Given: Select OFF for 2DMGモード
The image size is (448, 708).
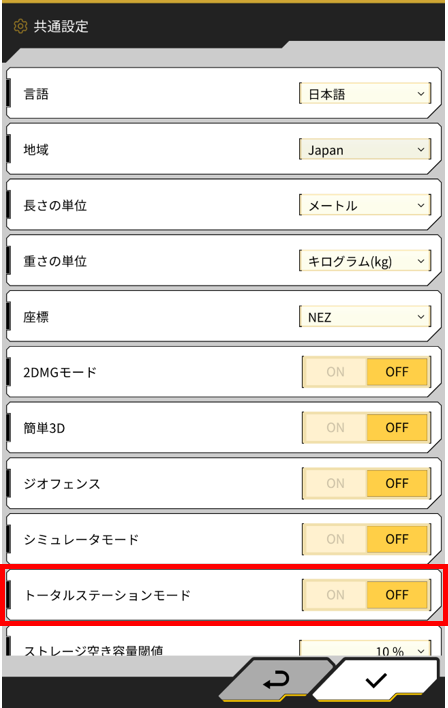Looking at the screenshot, I should (397, 372).
